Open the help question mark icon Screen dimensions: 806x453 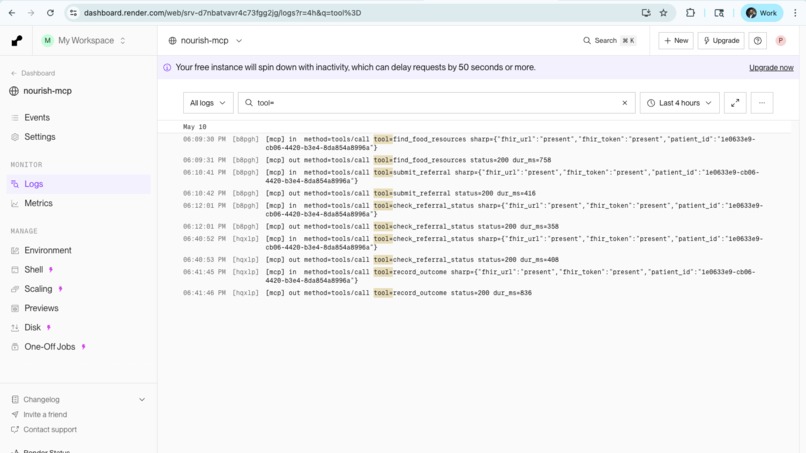tap(758, 41)
